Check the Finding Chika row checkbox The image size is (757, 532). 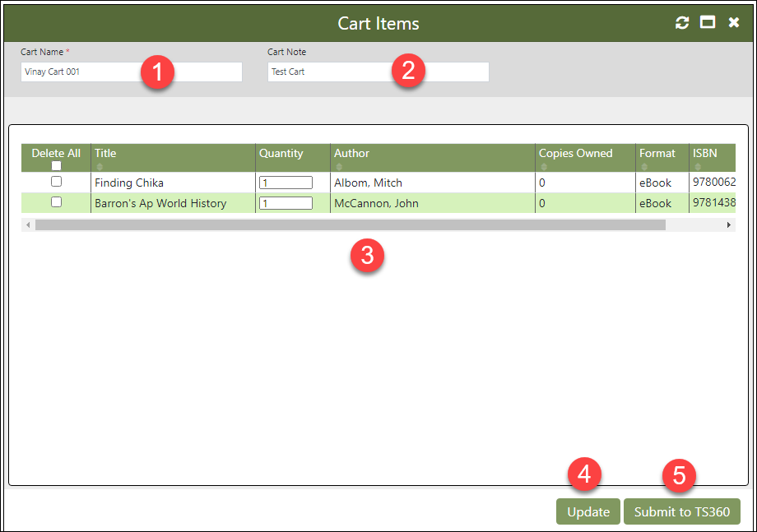click(x=55, y=182)
